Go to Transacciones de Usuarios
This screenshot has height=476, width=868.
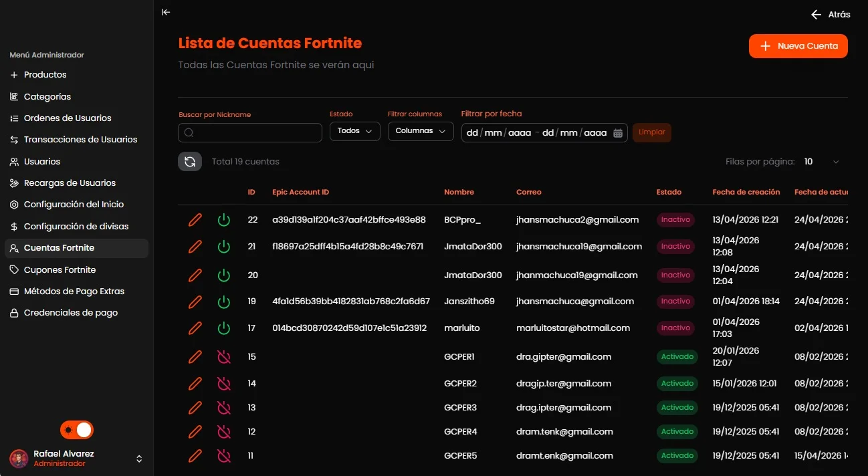pos(76,140)
